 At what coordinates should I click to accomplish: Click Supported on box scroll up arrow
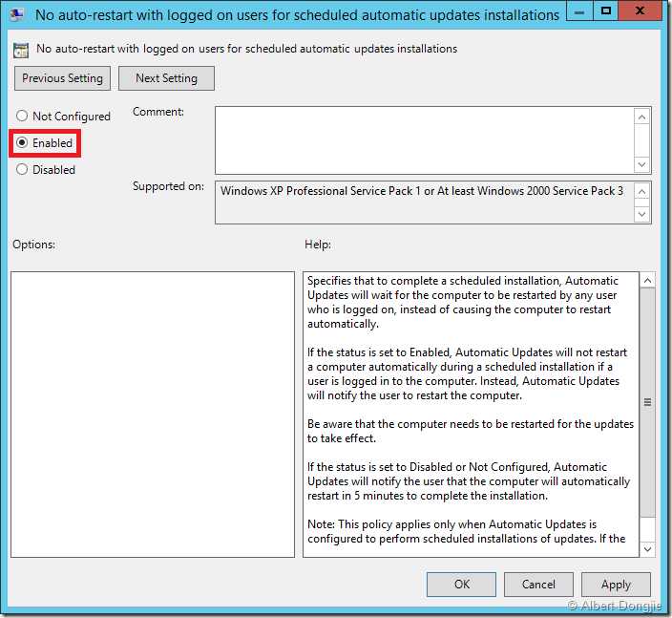[641, 191]
